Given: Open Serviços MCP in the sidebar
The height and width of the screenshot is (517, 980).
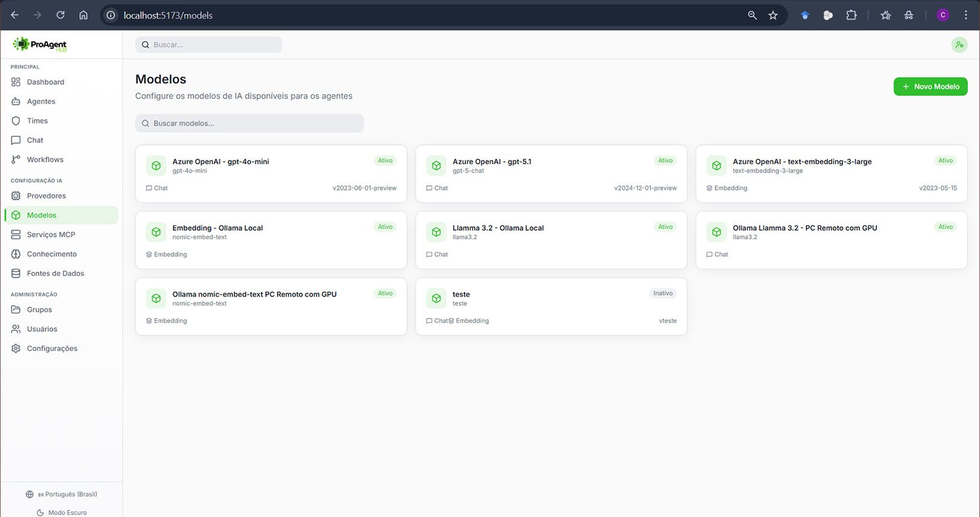Looking at the screenshot, I should point(51,234).
